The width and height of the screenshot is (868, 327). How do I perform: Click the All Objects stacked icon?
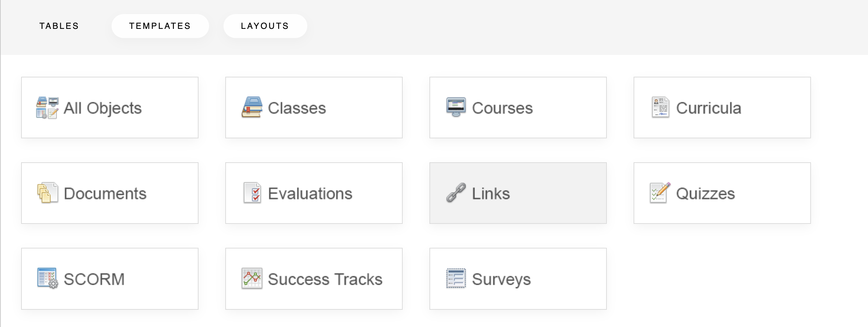point(47,108)
